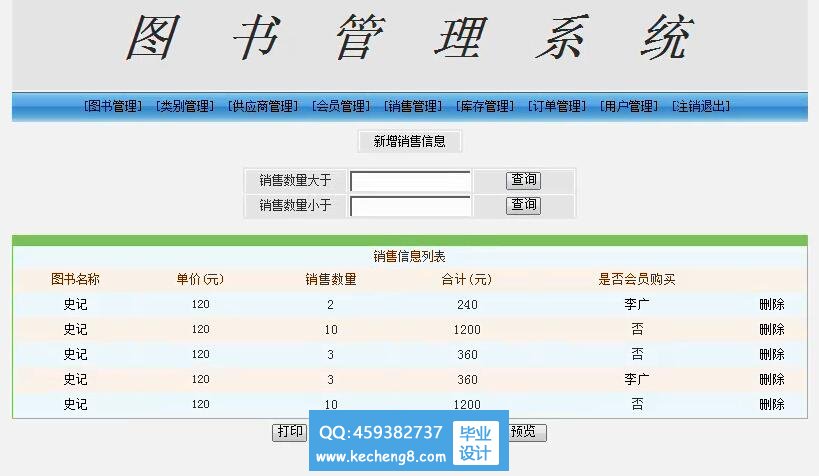The image size is (819, 476).
Task: Open the 类别管理 menu item
Action: click(x=185, y=107)
